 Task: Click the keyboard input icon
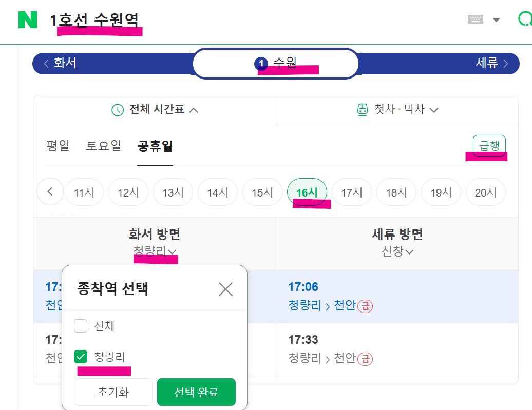[475, 18]
